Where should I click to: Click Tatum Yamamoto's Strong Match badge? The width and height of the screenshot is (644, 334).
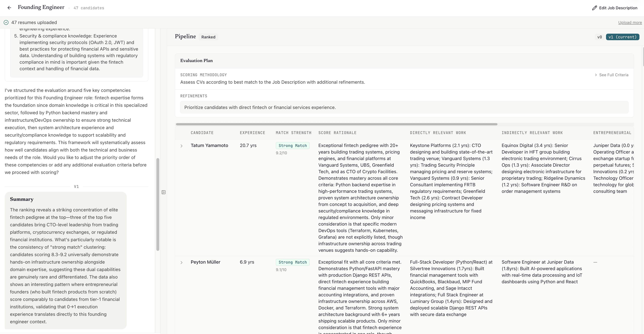point(293,145)
